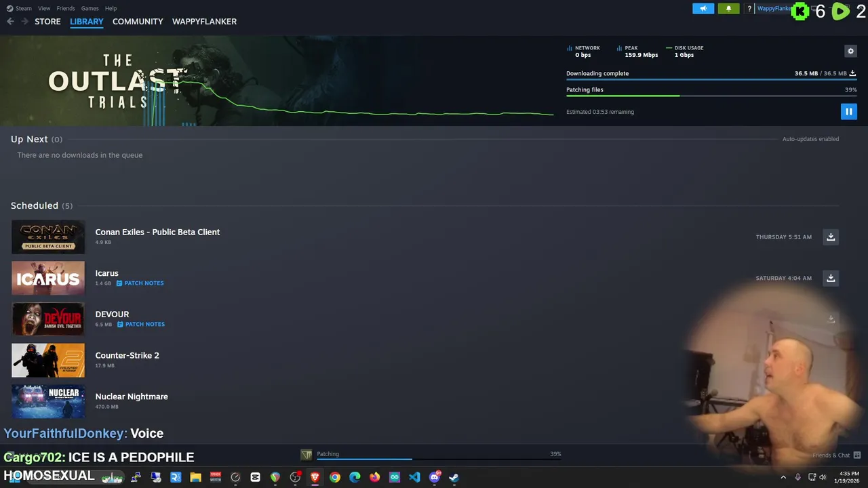The width and height of the screenshot is (868, 488).
Task: Click the NETWORK graph legend
Action: click(x=583, y=52)
